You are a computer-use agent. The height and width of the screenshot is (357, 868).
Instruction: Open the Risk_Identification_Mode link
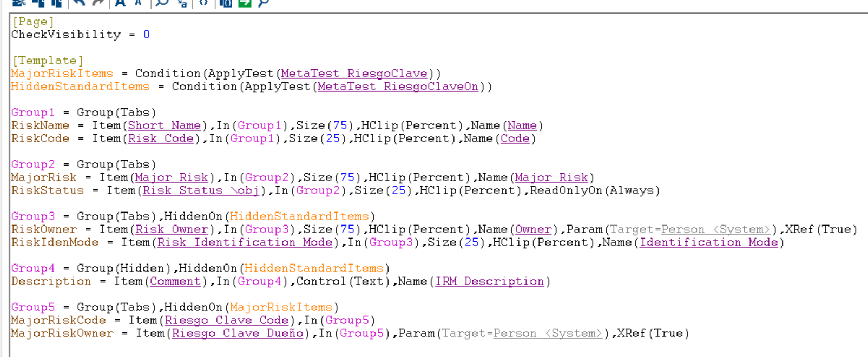245,242
